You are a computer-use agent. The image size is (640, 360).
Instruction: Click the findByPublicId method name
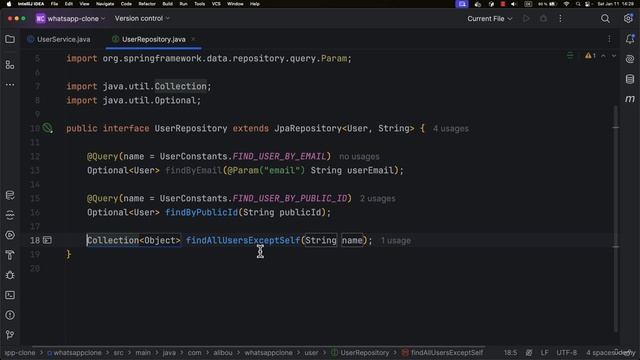(201, 212)
